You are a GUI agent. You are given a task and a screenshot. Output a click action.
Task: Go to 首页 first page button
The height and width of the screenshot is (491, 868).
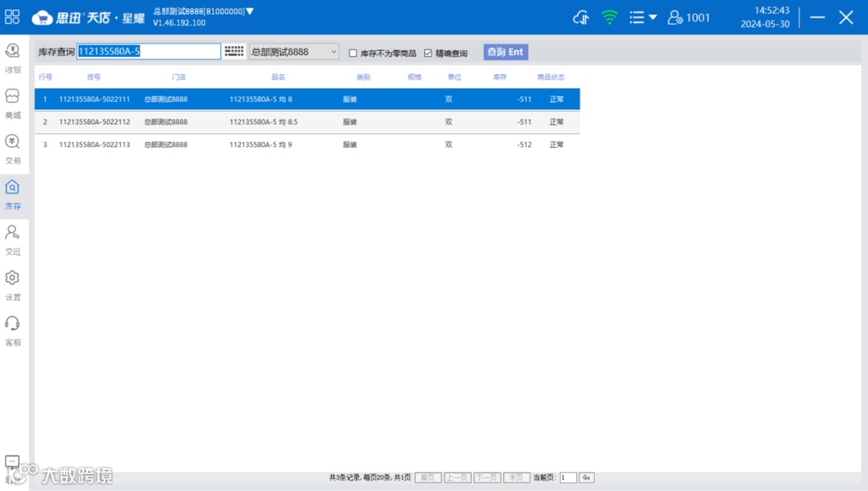click(428, 477)
